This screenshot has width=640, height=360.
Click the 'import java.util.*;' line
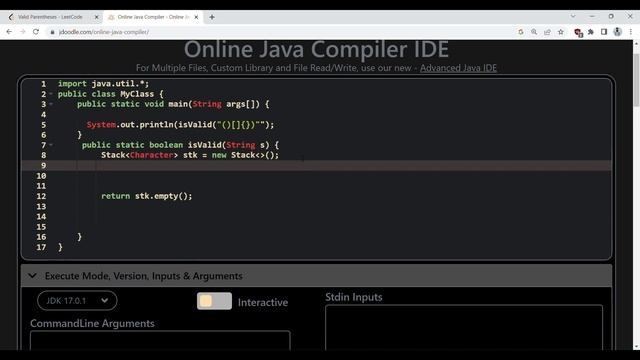pos(104,84)
